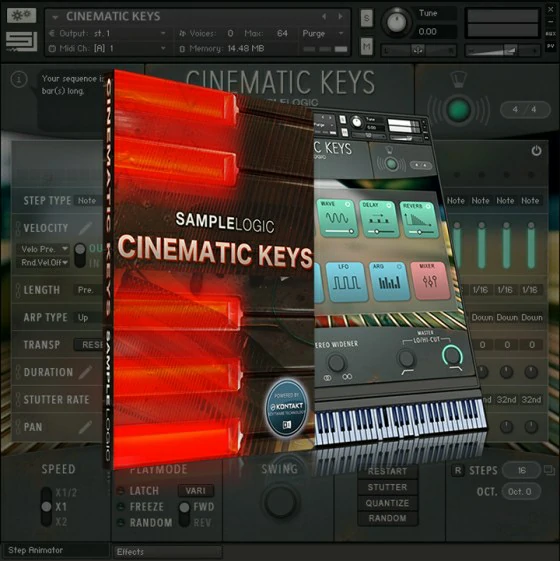Set speed switch to X2
Viewport: 560px width, 561px height.
[61, 522]
